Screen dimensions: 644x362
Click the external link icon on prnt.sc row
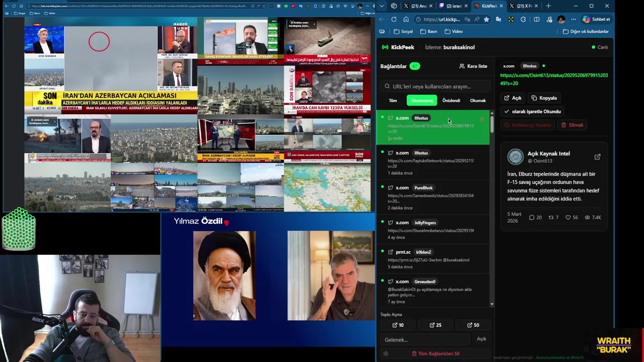(390, 252)
